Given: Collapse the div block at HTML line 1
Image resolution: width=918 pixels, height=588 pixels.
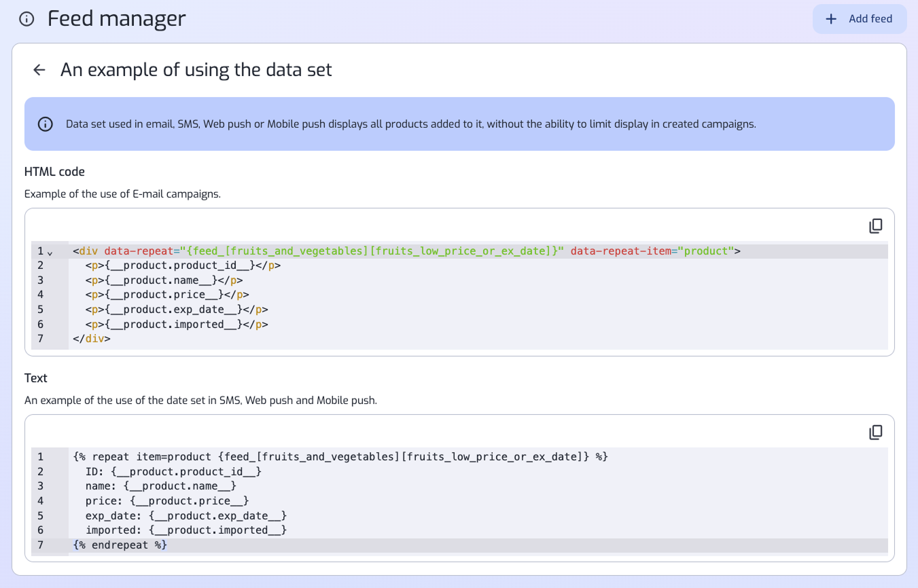Looking at the screenshot, I should [x=50, y=253].
